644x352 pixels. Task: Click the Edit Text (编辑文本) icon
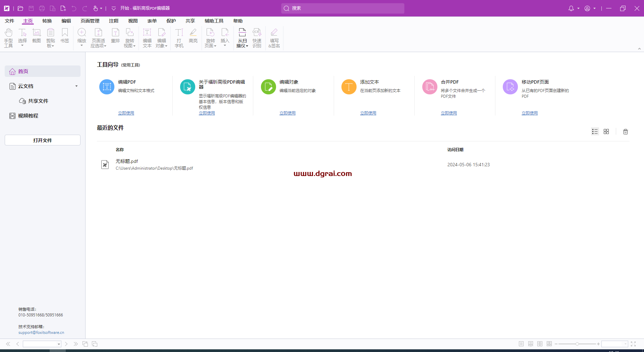tap(147, 38)
